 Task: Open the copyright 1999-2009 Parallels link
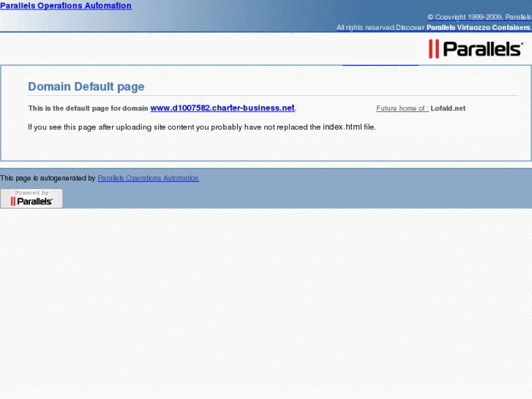tap(479, 18)
